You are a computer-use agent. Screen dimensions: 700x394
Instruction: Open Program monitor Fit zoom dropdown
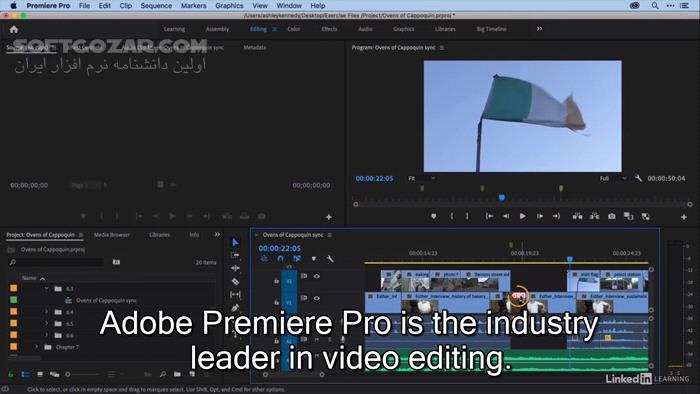click(421, 178)
